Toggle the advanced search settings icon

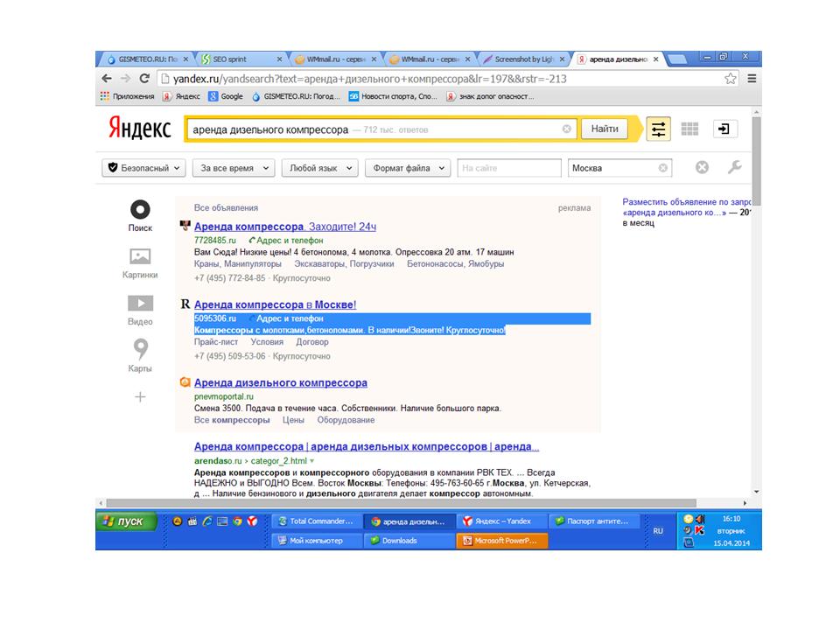coord(658,129)
